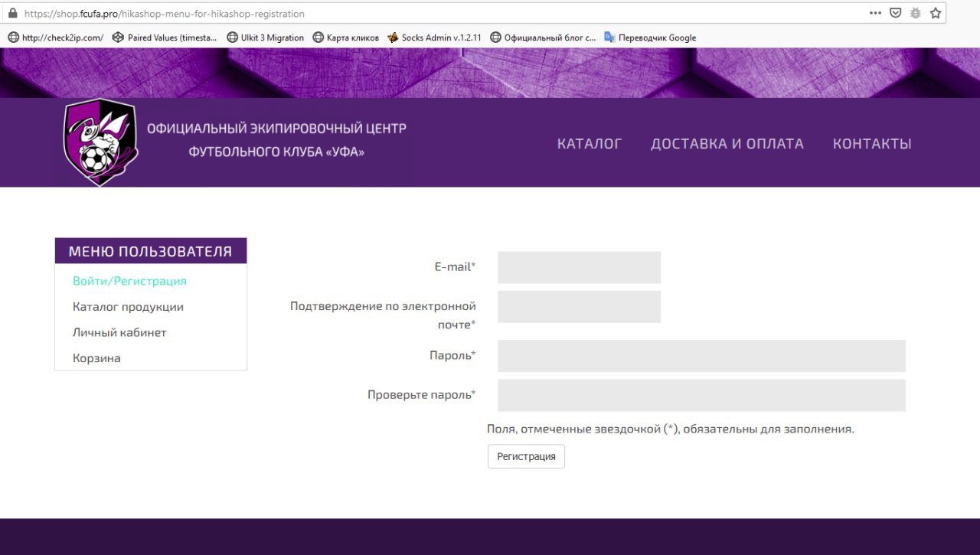This screenshot has height=555, width=980.
Task: Open the Переводчик Google bookmark
Action: (650, 38)
